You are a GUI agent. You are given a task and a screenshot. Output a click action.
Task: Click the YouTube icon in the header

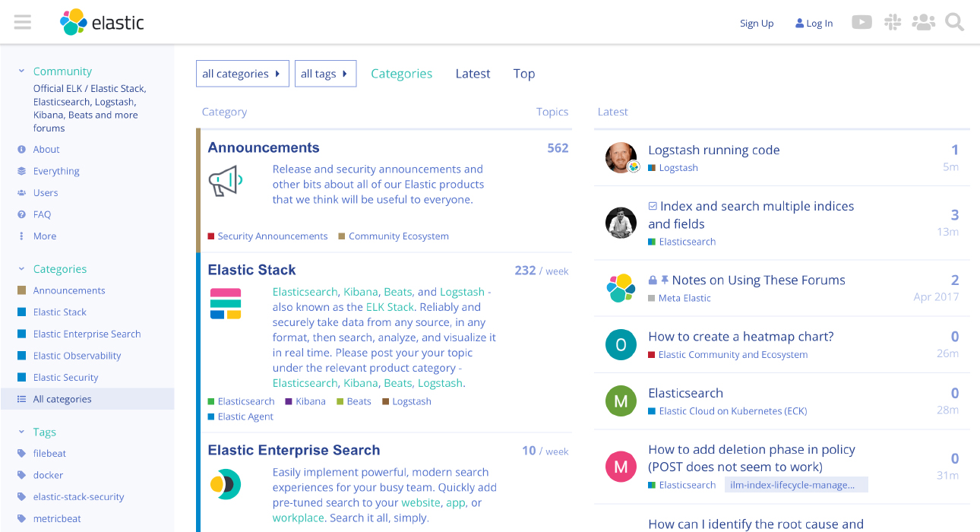(861, 22)
